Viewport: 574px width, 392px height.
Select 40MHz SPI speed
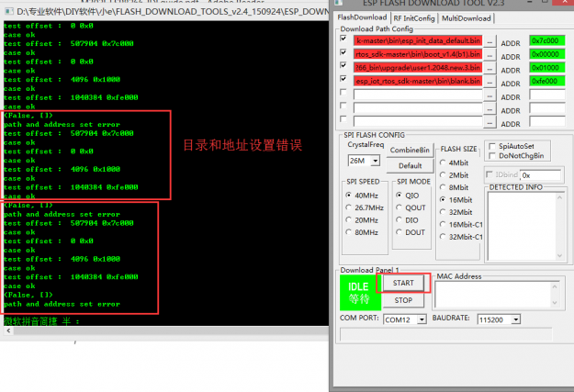click(362, 196)
